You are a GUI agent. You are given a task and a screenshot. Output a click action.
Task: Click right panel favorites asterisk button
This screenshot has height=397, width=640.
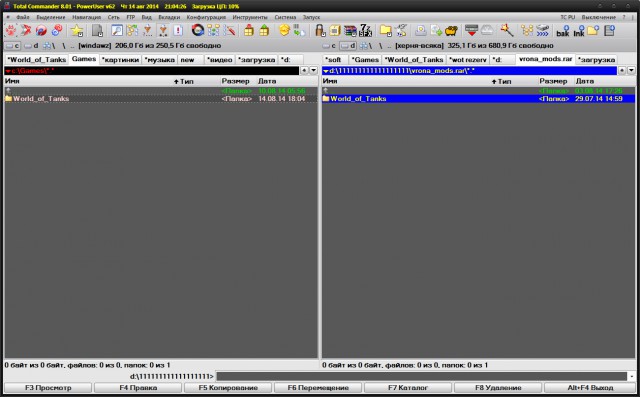click(622, 71)
